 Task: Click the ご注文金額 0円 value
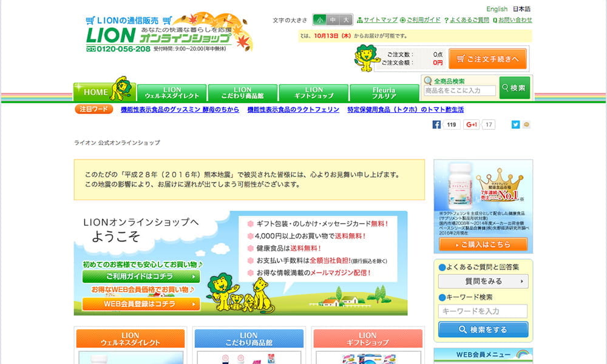pyautogui.click(x=438, y=62)
